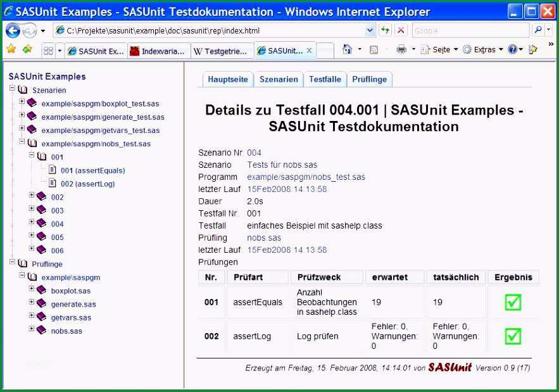Click the Extras gear icon
Screen dimensions: 559x392
[x=467, y=49]
